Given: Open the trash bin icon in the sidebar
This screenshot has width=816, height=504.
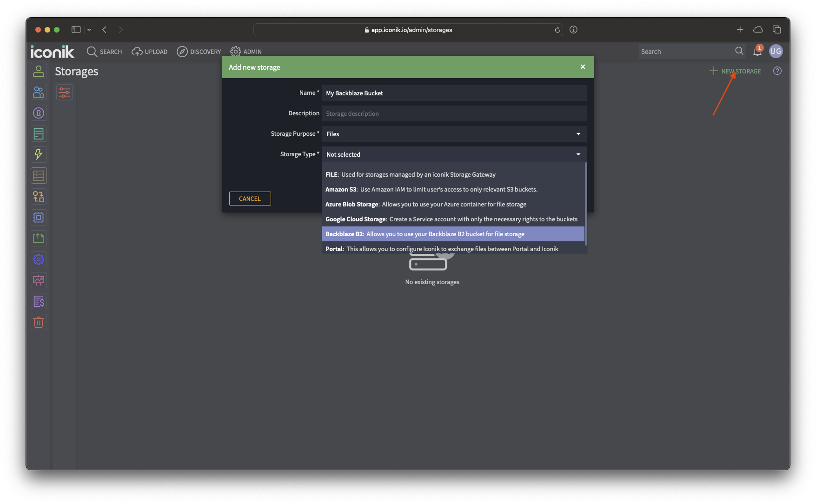Looking at the screenshot, I should 39,322.
